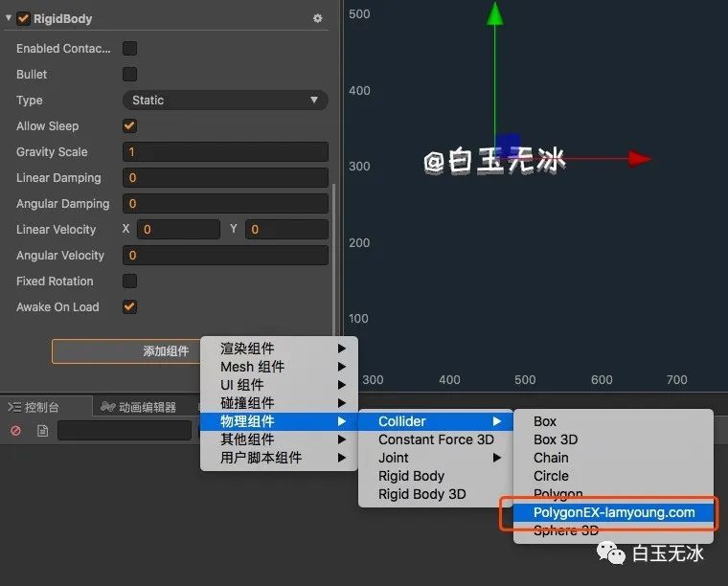Select the Circle collider
Viewport: 728px width, 586px height.
613,476
